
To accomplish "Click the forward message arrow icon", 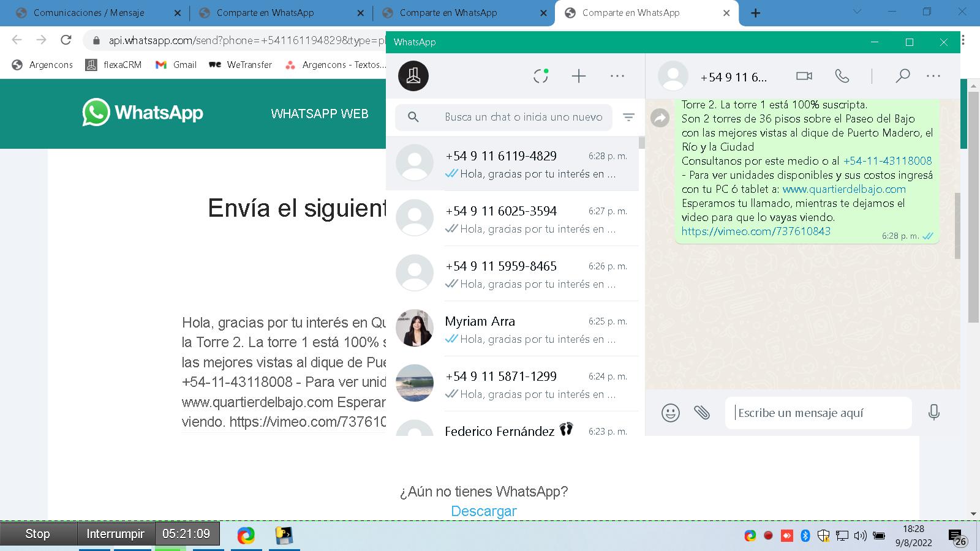I will 660,118.
